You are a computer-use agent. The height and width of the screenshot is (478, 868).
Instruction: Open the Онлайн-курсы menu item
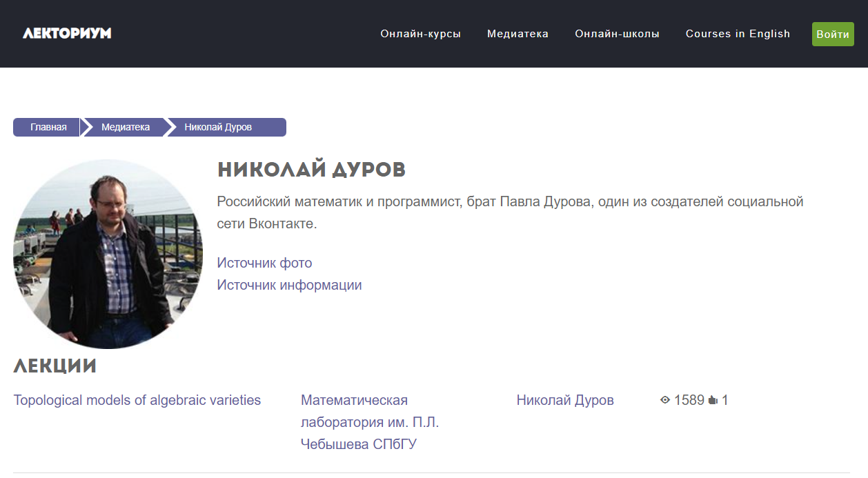(420, 33)
